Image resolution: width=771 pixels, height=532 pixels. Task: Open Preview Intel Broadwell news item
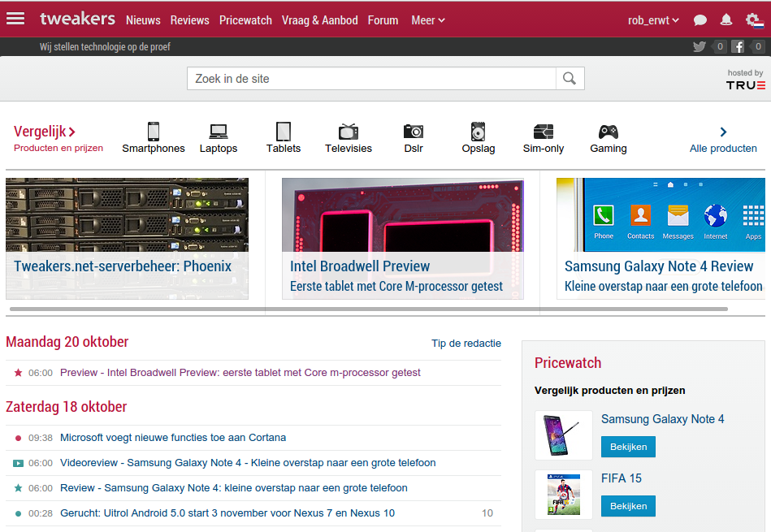[240, 373]
